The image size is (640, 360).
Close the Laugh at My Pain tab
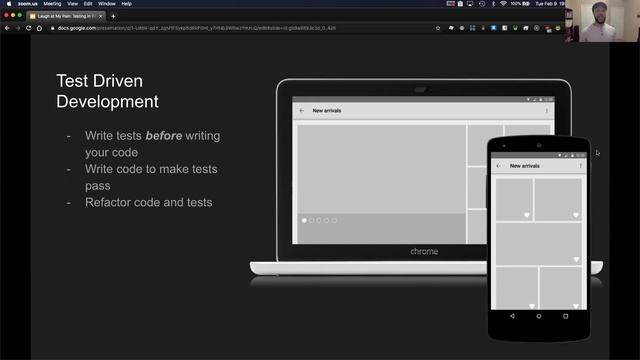100,16
